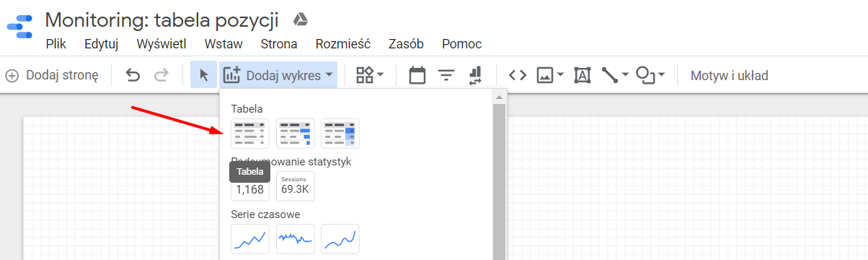
Task: Open the community visualizations dropdown
Action: pyautogui.click(x=371, y=75)
